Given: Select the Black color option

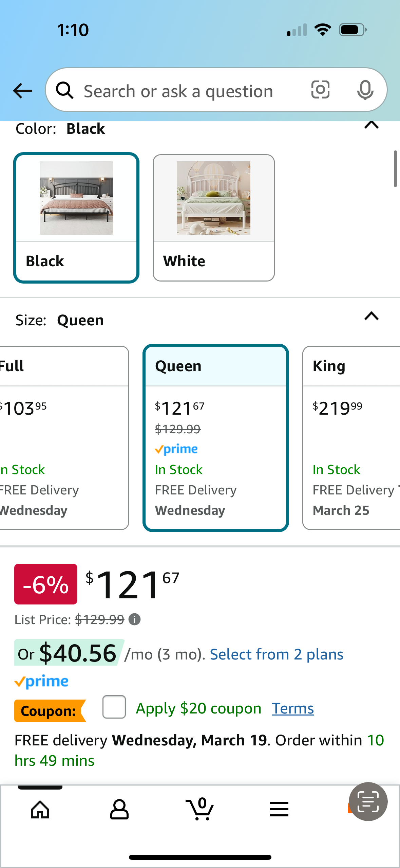Looking at the screenshot, I should tap(76, 218).
